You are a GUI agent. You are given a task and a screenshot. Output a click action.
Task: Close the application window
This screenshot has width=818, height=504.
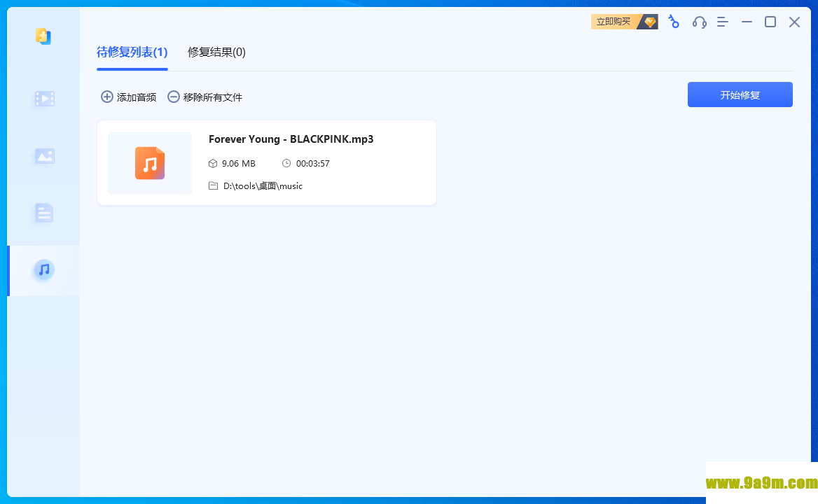tap(794, 22)
